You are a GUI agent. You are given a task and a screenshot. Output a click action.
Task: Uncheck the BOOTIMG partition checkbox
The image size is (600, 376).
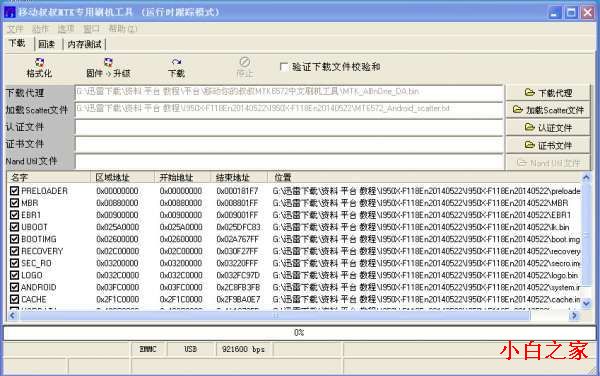coord(15,239)
